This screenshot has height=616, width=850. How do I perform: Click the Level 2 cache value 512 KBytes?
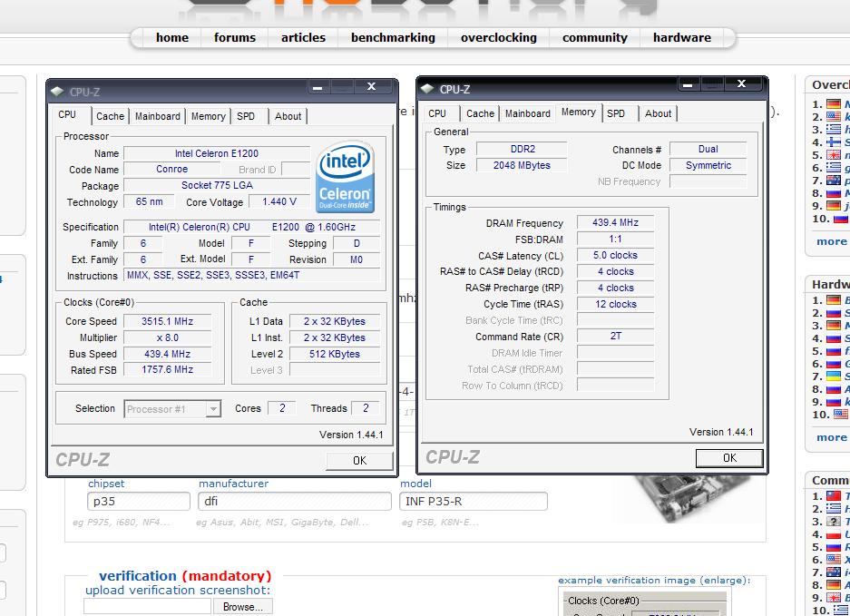pyautogui.click(x=335, y=354)
